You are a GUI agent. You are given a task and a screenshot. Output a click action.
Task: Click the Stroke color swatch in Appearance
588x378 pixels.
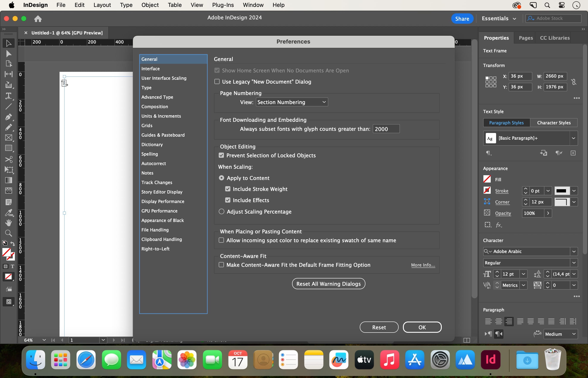click(487, 191)
